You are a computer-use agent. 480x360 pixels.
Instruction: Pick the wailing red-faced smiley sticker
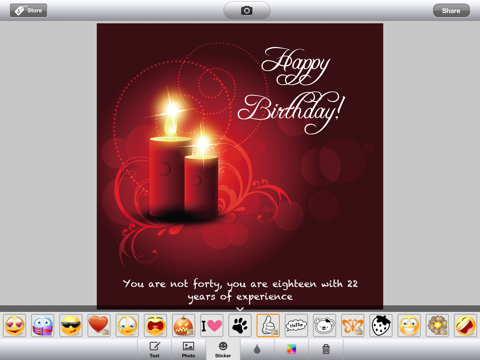click(155, 325)
